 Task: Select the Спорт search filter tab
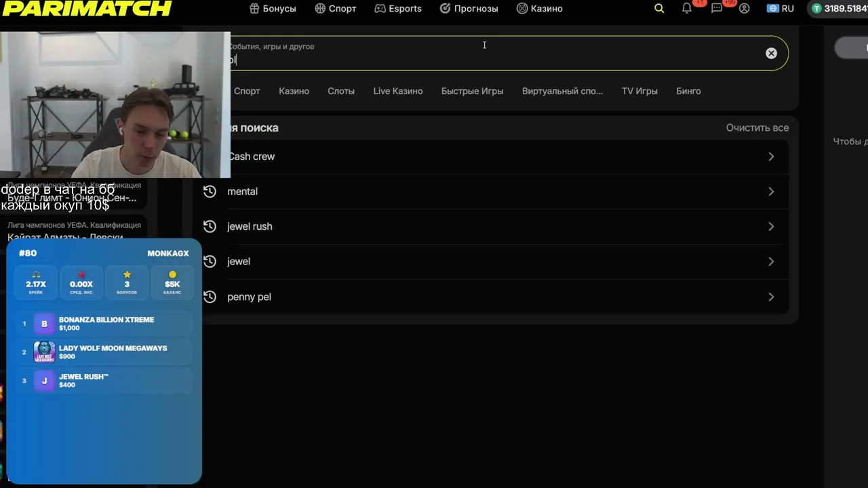click(247, 91)
